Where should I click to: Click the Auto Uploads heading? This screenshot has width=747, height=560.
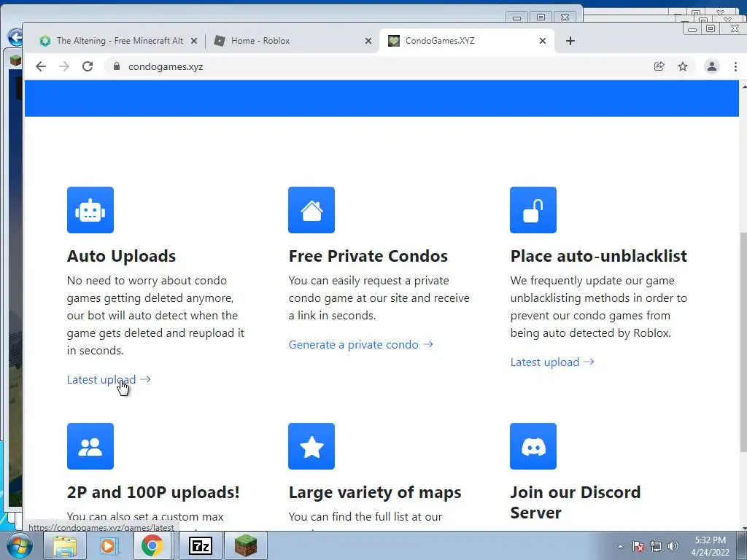(122, 256)
